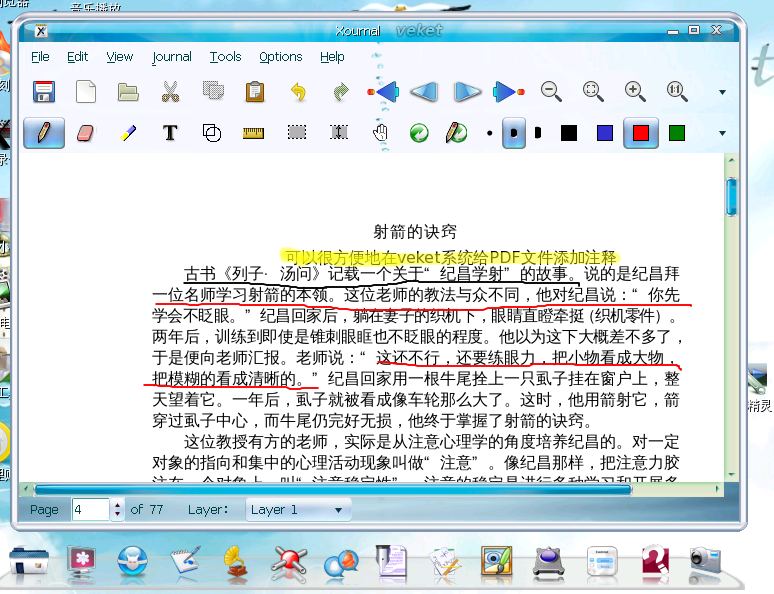Click the page number input field
Image resolution: width=774 pixels, height=594 pixels.
coord(90,510)
